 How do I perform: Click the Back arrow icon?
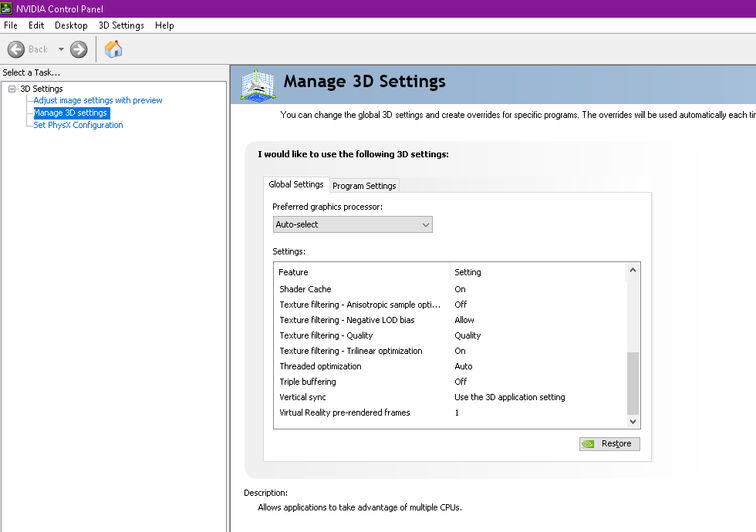(x=16, y=49)
